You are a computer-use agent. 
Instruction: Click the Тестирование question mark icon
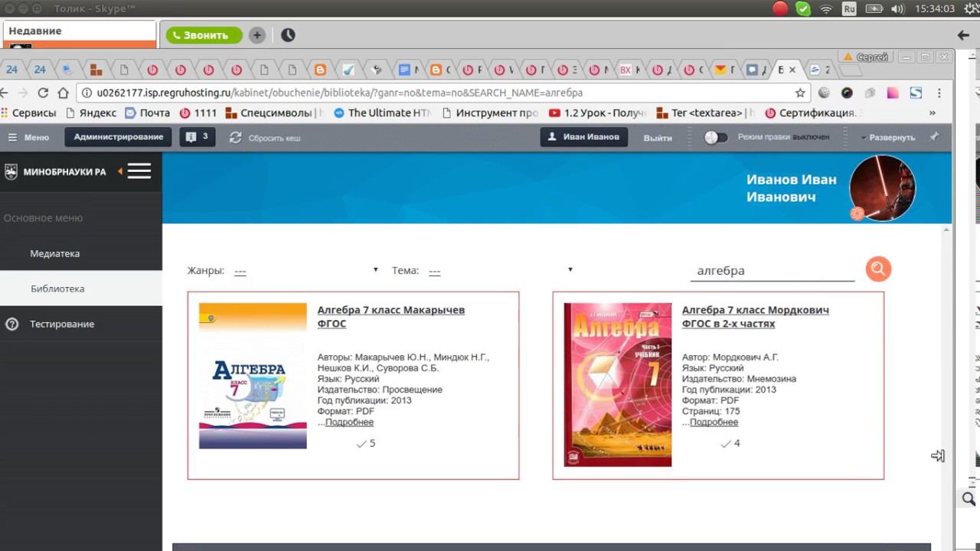pyautogui.click(x=11, y=324)
